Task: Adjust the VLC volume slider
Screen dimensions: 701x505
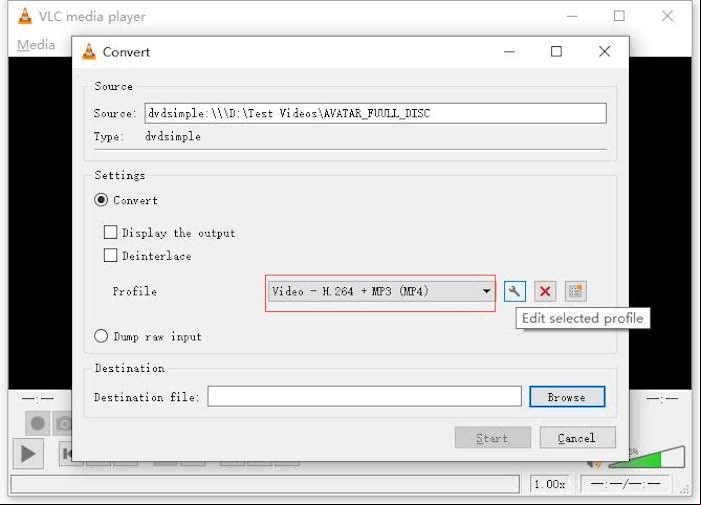Action: 646,457
